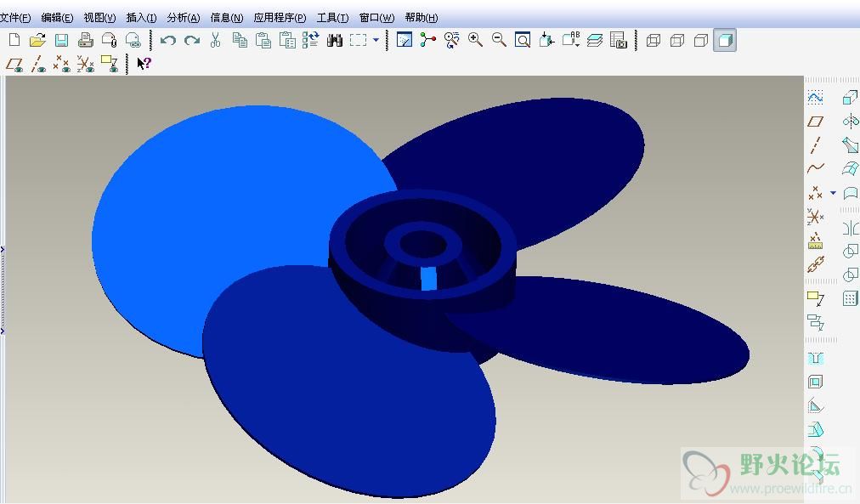The width and height of the screenshot is (860, 504).
Task: Toggle the orient mode icon
Action: (452, 40)
